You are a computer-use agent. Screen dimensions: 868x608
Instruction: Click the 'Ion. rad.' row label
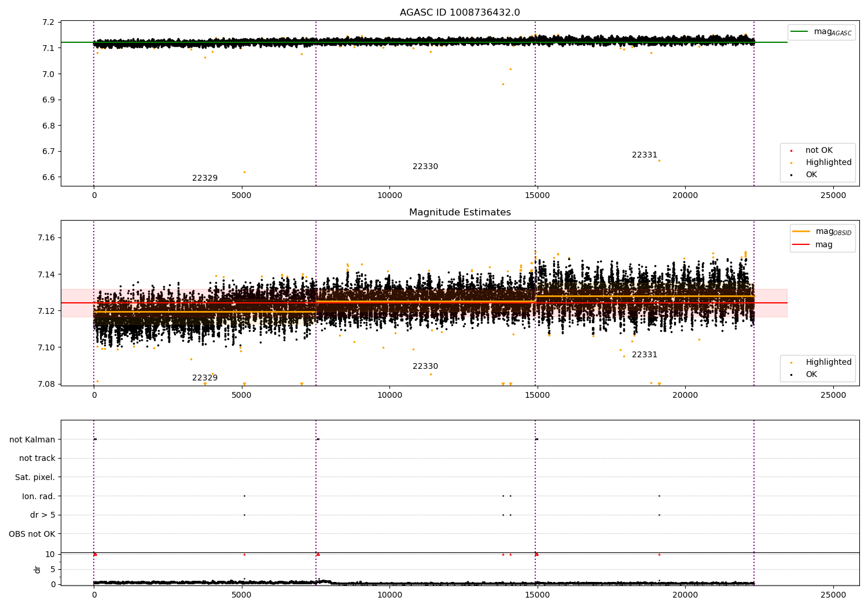point(39,496)
